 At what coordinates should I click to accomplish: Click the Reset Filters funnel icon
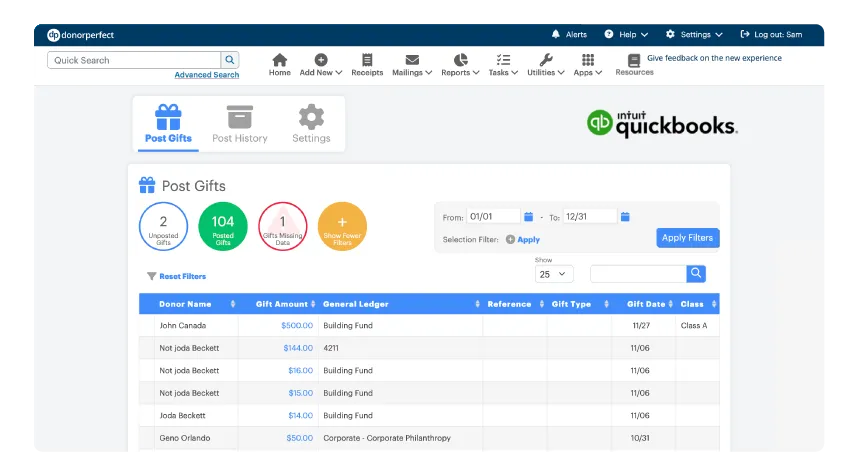pos(152,276)
